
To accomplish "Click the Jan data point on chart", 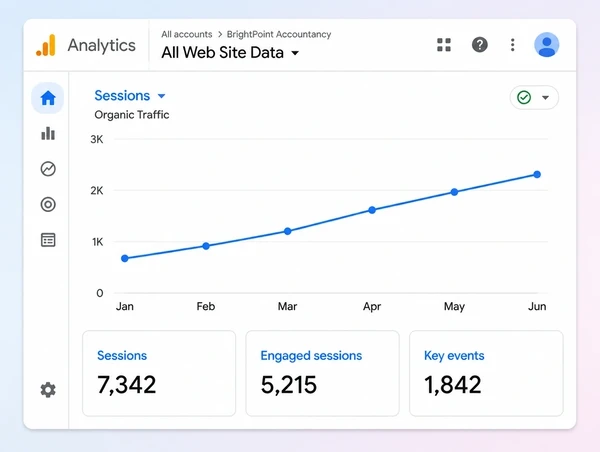I will coord(125,258).
